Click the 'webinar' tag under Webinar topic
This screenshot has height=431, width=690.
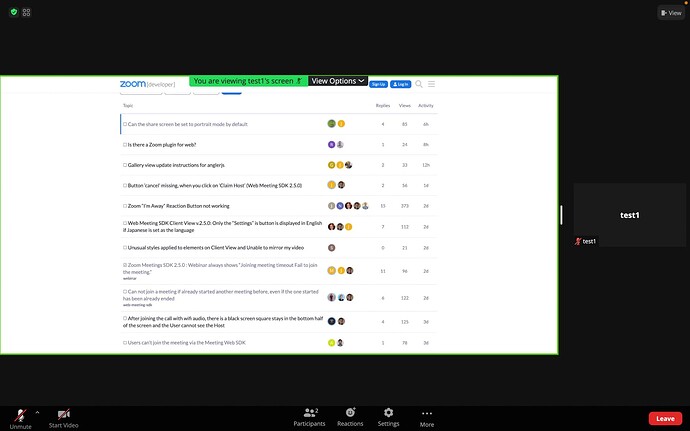130,278
